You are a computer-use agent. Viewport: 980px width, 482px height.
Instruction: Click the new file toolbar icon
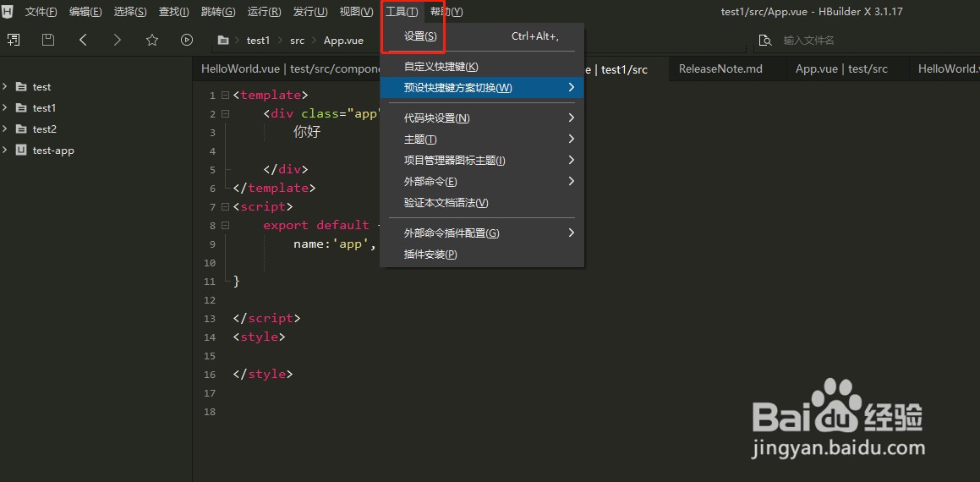click(x=14, y=40)
